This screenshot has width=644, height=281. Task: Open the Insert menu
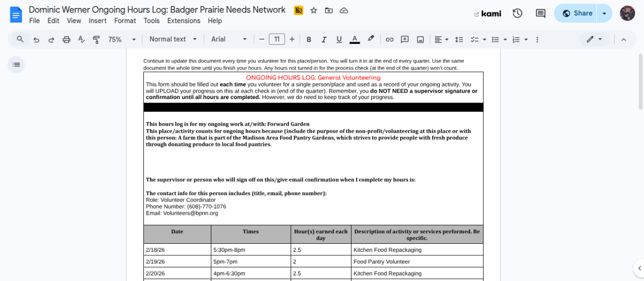(98, 21)
